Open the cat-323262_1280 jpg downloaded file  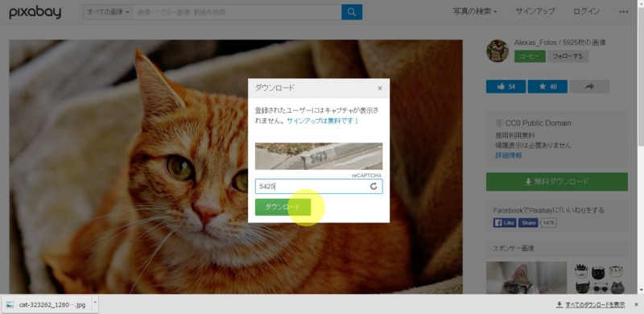pyautogui.click(x=47, y=304)
